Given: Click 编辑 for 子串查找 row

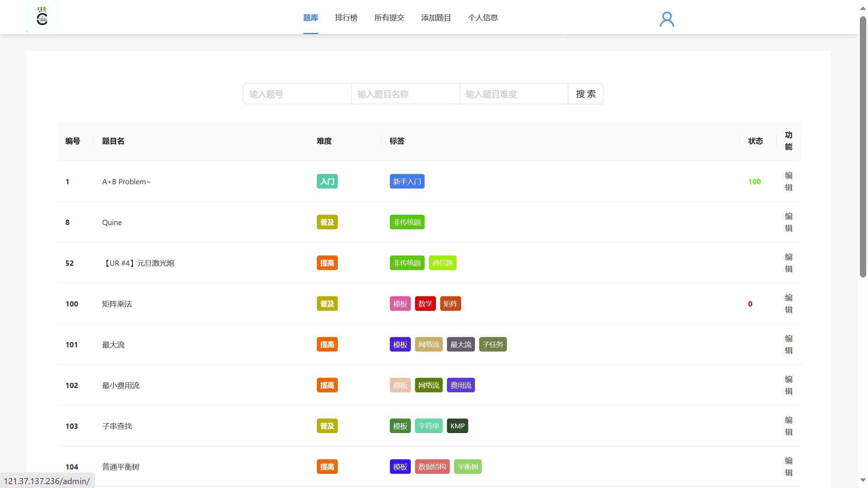Looking at the screenshot, I should point(789,426).
